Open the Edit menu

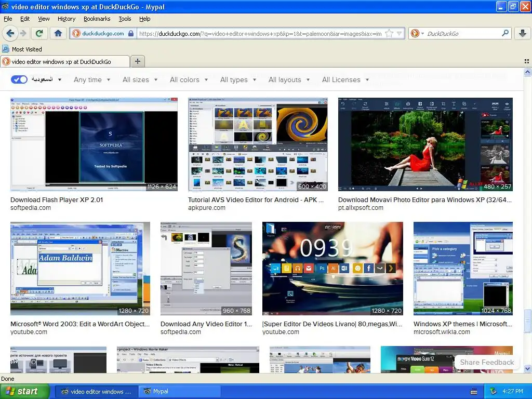tap(25, 19)
